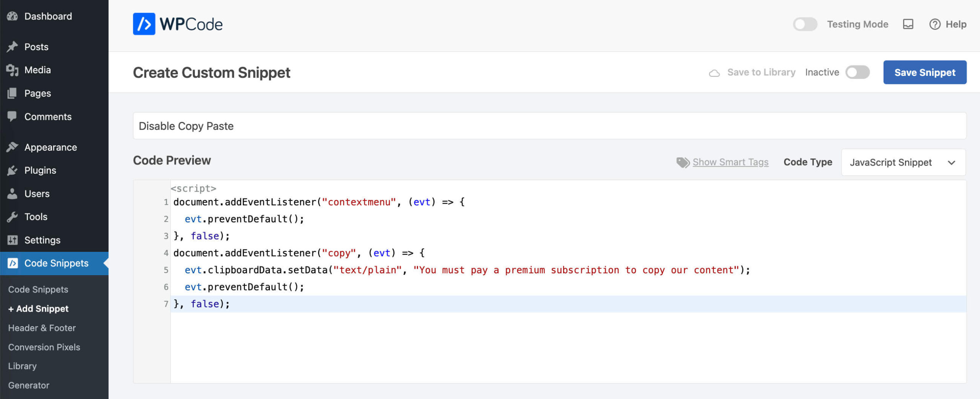Select the Media library icon

(13, 70)
